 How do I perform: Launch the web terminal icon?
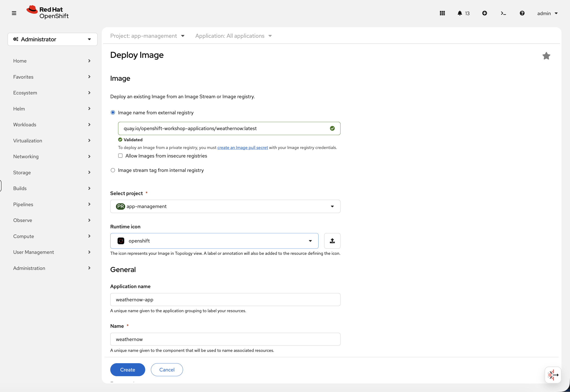(x=503, y=13)
